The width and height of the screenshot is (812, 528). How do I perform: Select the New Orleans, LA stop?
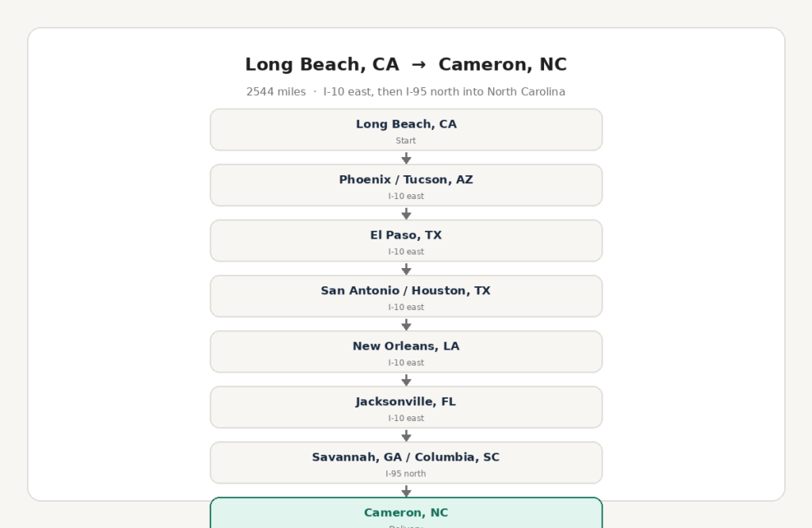pyautogui.click(x=406, y=351)
